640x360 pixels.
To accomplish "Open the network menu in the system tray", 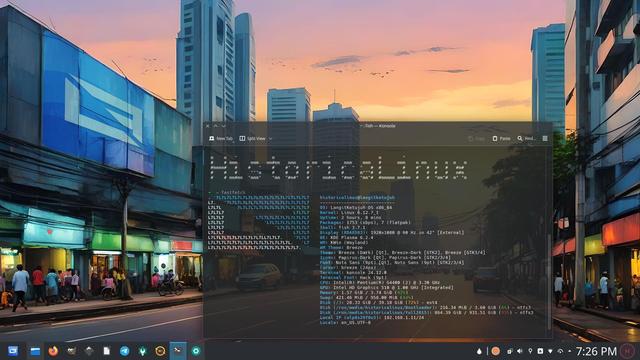I will 550,351.
